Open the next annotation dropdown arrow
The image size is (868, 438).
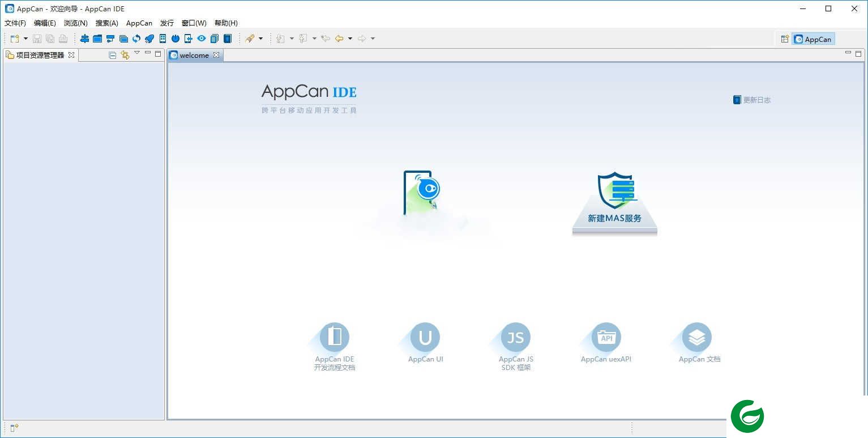[292, 39]
